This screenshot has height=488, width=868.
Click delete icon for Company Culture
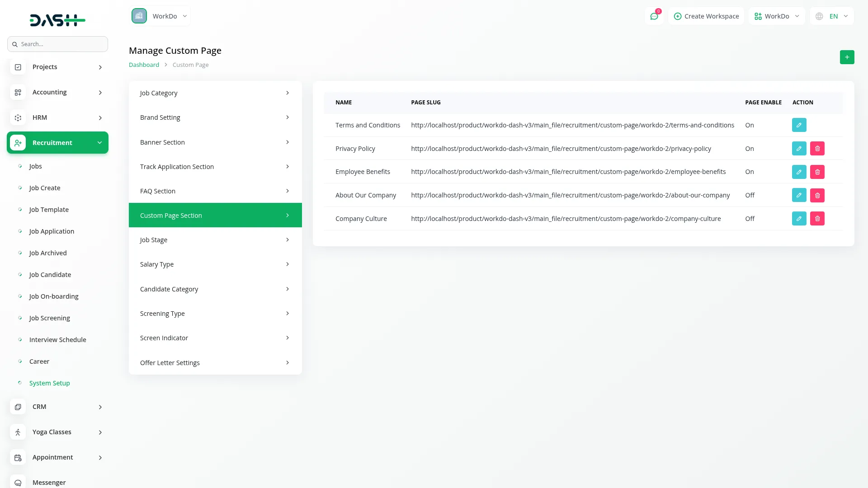(x=817, y=219)
